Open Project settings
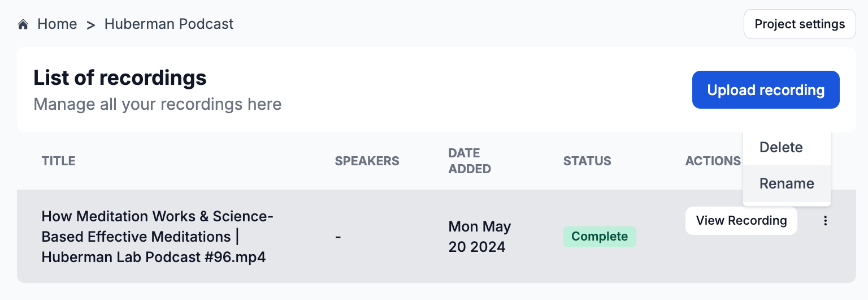 click(799, 24)
